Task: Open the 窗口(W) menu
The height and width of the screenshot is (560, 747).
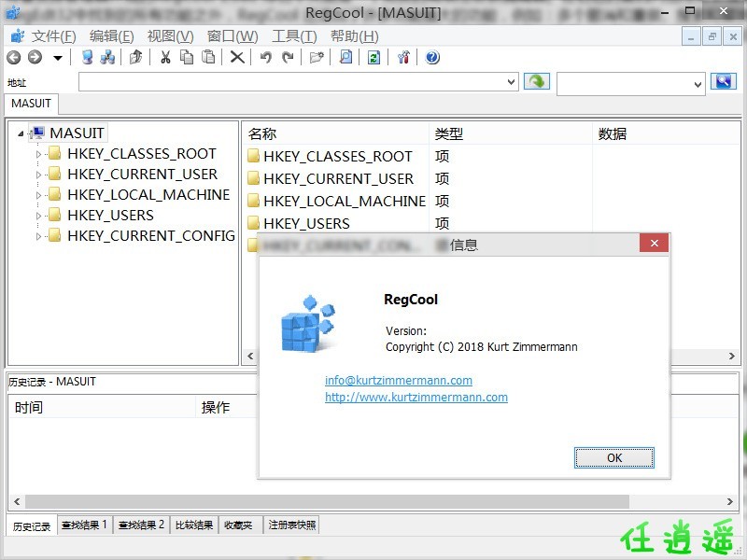Action: click(x=233, y=36)
